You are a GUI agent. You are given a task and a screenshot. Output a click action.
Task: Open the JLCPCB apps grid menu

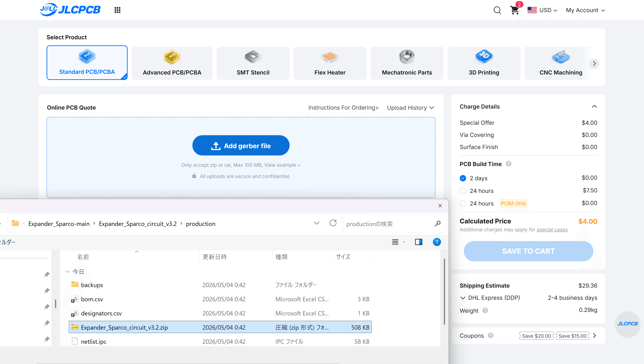pos(117,10)
